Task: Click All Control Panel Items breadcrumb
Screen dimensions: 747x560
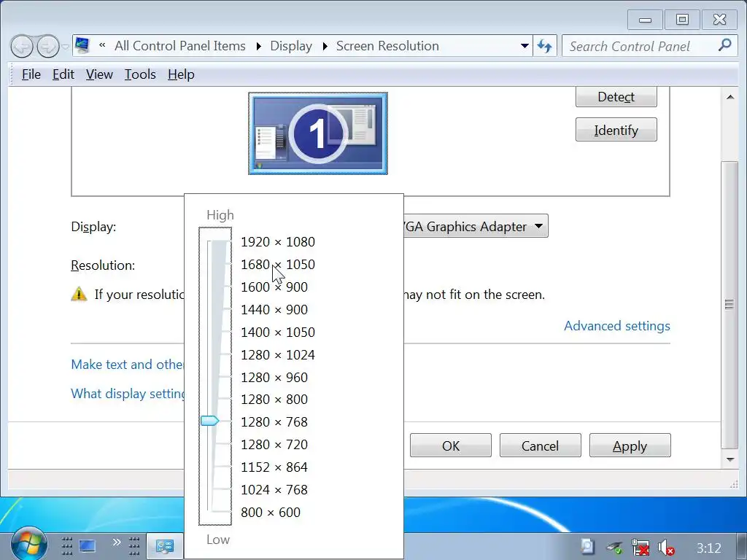Action: [180, 46]
